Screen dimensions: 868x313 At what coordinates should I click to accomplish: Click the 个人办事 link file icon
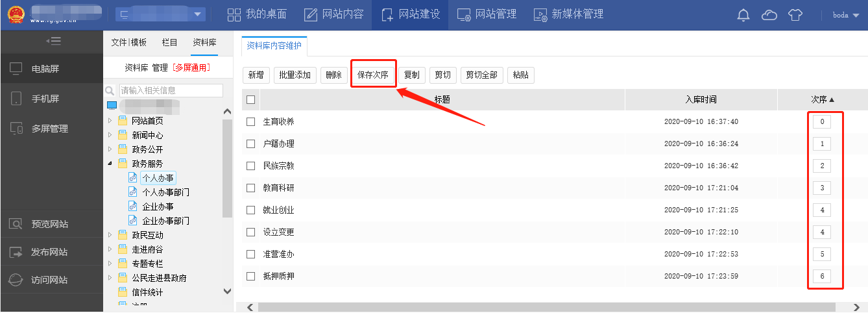(x=133, y=178)
